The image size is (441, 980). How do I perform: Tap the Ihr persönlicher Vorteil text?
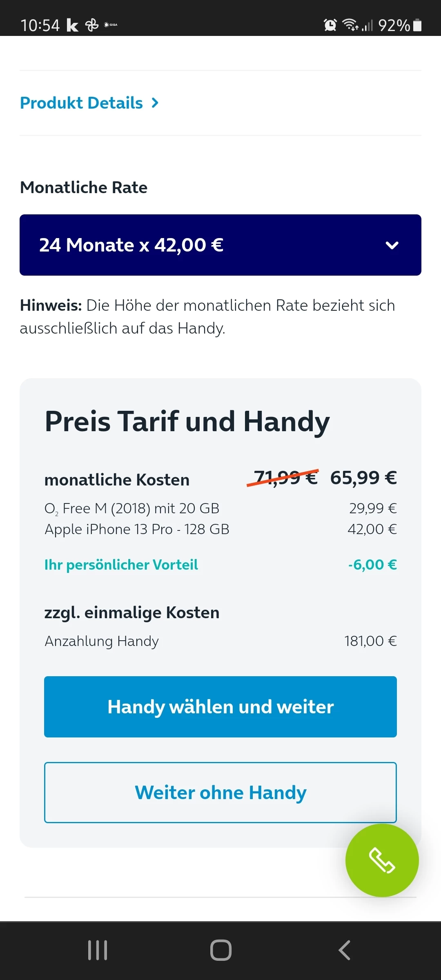[x=121, y=565]
